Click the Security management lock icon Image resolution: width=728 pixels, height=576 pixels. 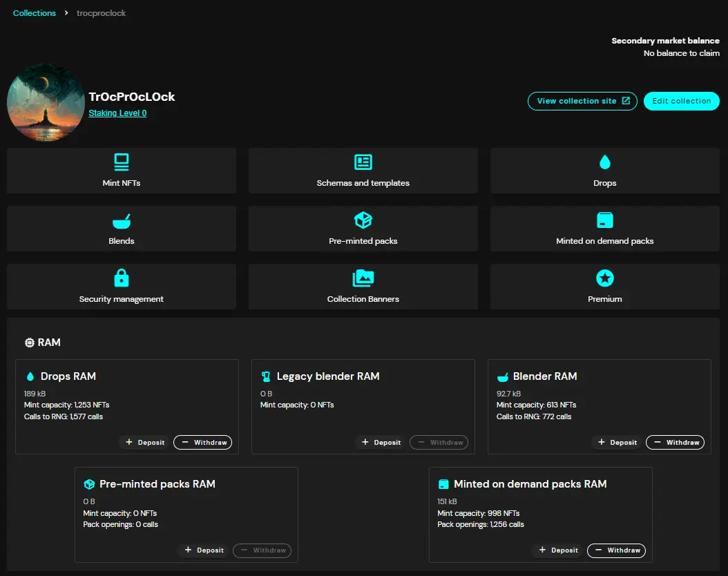point(121,278)
